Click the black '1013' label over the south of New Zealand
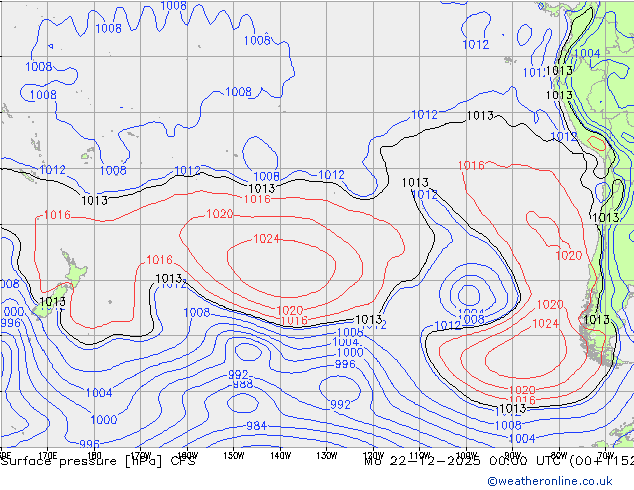Screen dimensions: 634x490 pyautogui.click(x=53, y=301)
